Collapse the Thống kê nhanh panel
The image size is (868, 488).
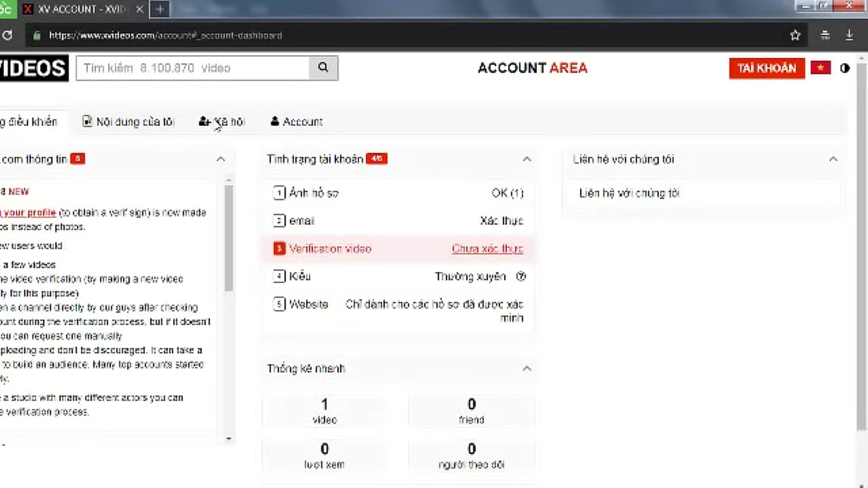(526, 369)
